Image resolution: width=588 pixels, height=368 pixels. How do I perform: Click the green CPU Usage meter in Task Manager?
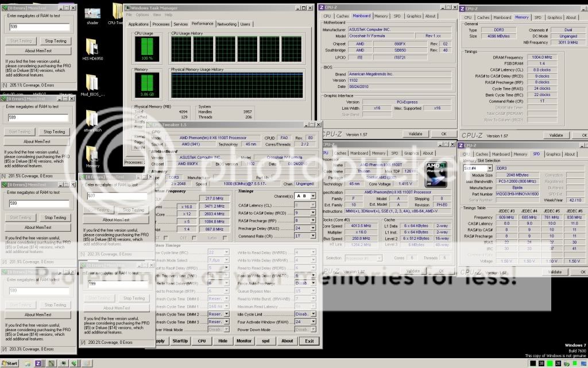[147, 49]
